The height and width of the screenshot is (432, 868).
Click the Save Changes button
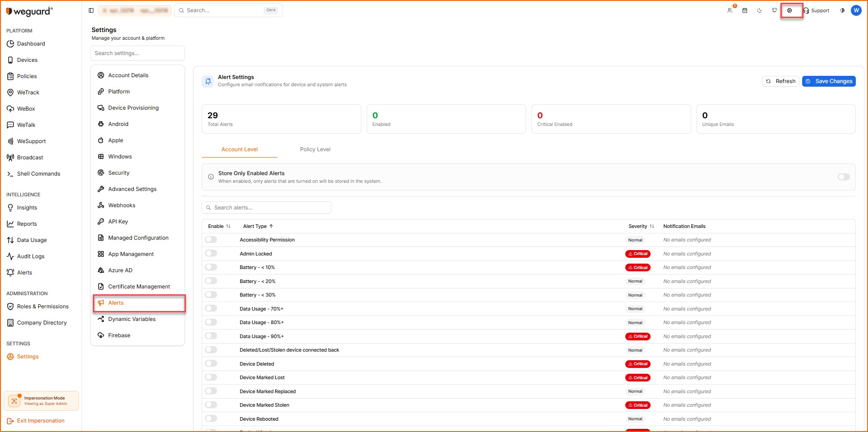coord(829,81)
